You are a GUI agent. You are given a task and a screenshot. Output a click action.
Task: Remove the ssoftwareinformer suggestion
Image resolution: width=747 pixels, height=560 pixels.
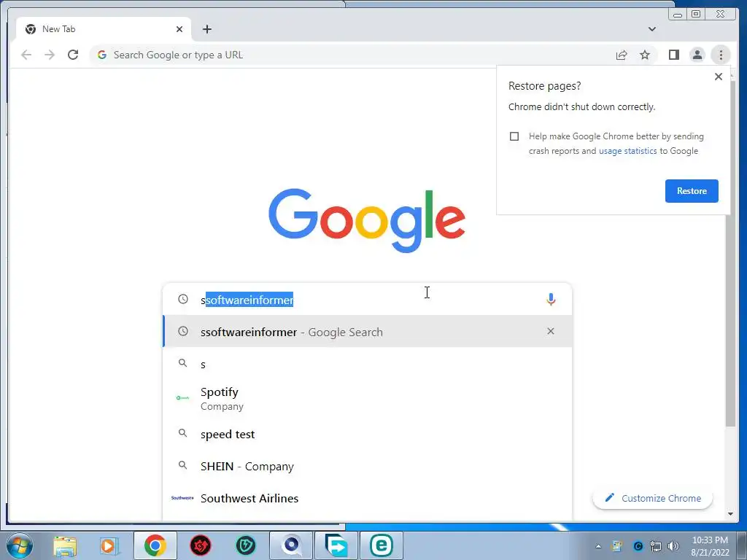click(551, 331)
